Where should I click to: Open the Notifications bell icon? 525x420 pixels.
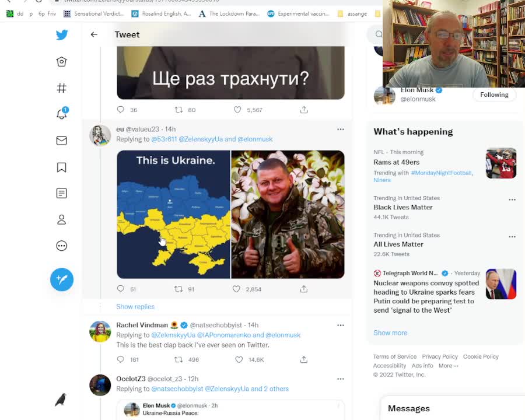point(62,114)
